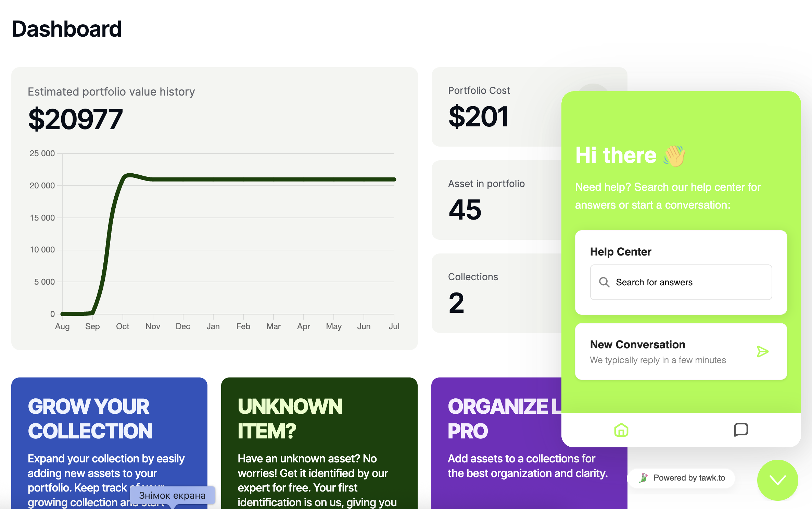Image resolution: width=812 pixels, height=509 pixels.
Task: Collapse the chat widget with round chevron button
Action: click(x=777, y=480)
